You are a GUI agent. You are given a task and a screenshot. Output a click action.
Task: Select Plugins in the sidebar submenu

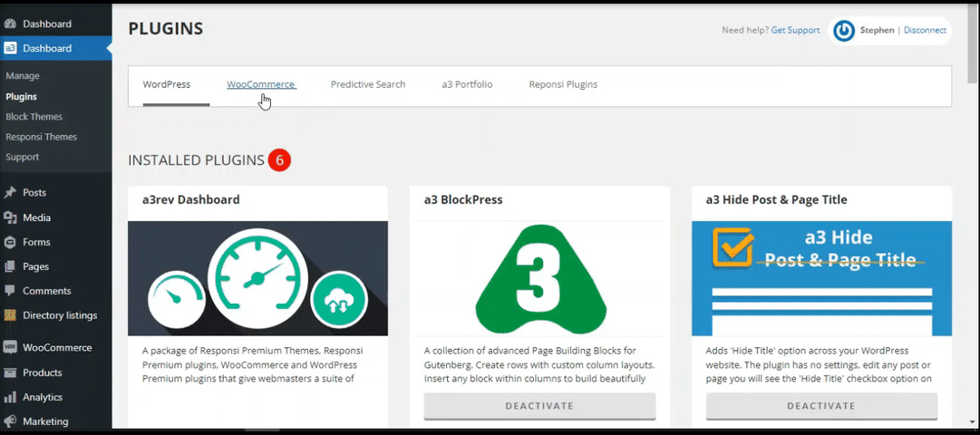(x=21, y=97)
